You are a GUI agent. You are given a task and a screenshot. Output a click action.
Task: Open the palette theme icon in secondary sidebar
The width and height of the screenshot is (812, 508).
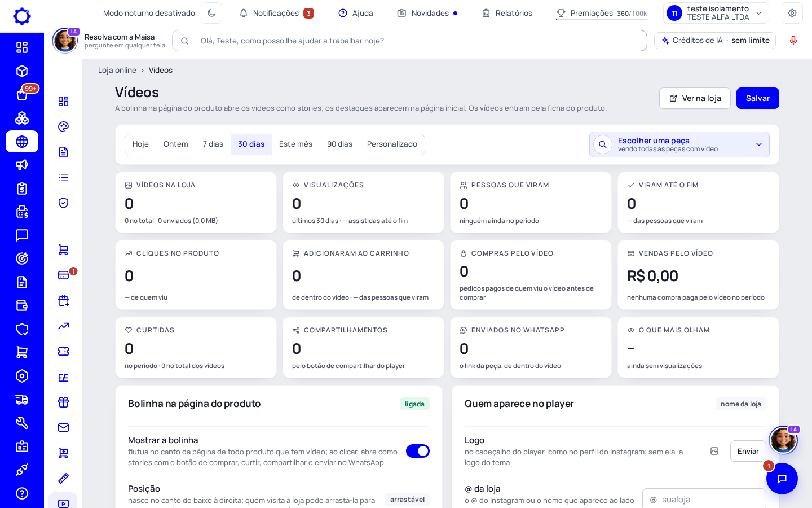click(64, 126)
